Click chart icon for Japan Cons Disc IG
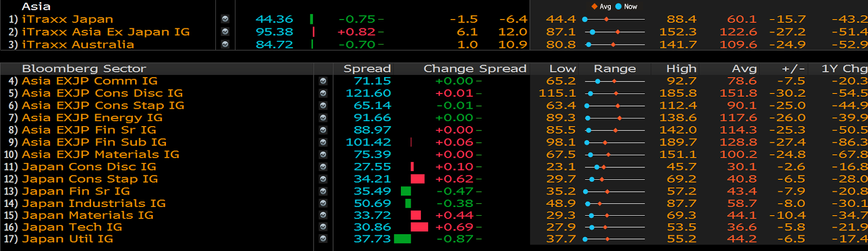 323,167
